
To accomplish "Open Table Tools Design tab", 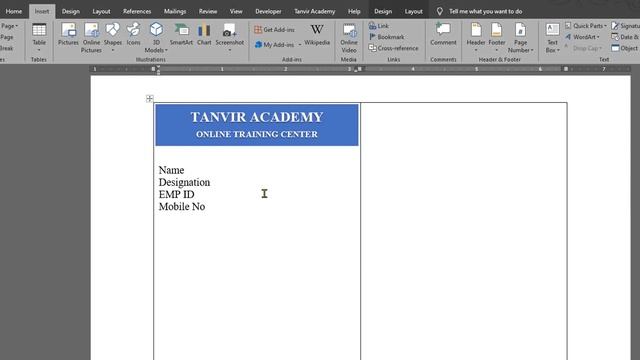I will point(383,11).
